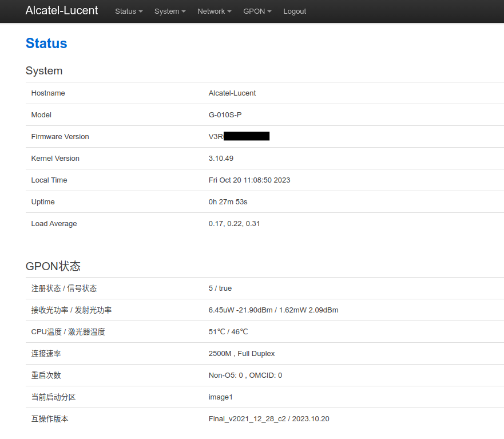Select the value 2500M , Full Duplex
Image resolution: width=504 pixels, height=439 pixels.
[x=242, y=354]
